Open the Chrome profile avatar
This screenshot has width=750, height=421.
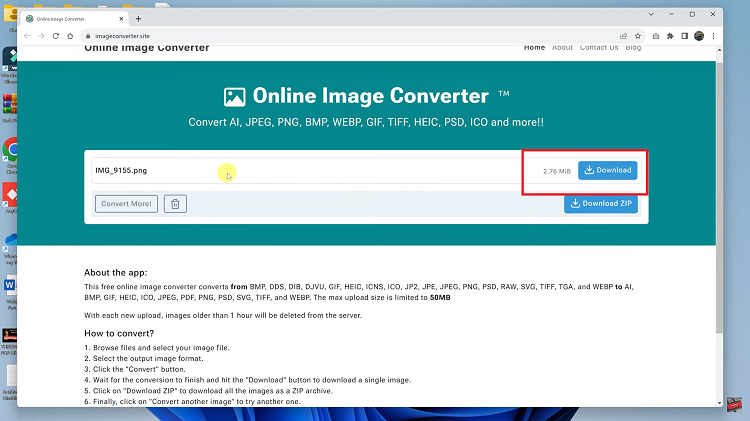(699, 36)
